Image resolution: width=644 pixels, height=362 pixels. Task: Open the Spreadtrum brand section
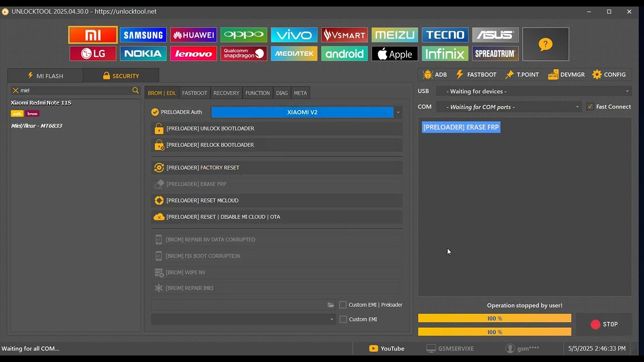(x=496, y=53)
